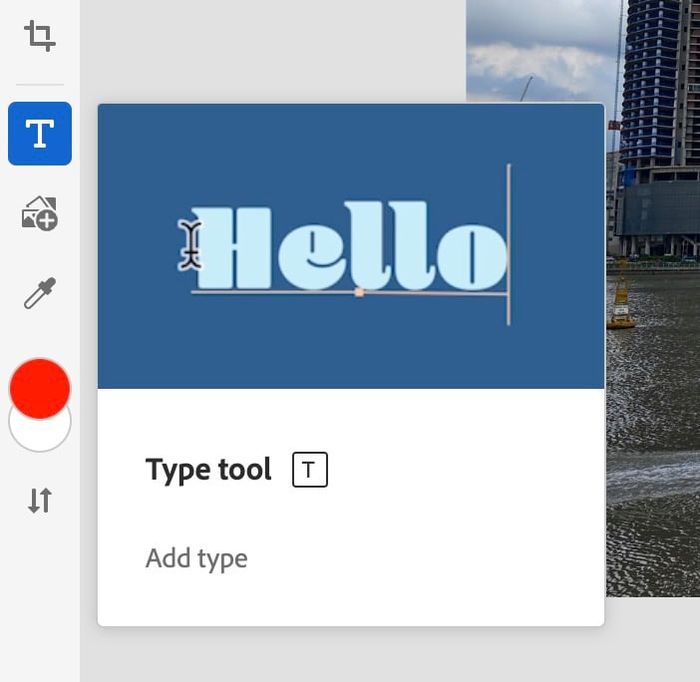Swap foreground and background colors

(40, 500)
